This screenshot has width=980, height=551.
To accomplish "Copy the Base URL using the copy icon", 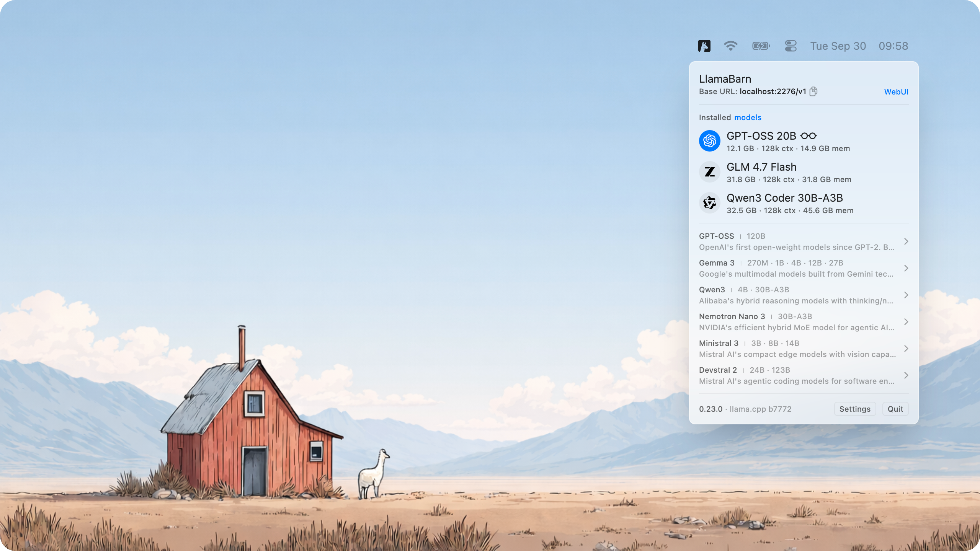I will (x=813, y=91).
